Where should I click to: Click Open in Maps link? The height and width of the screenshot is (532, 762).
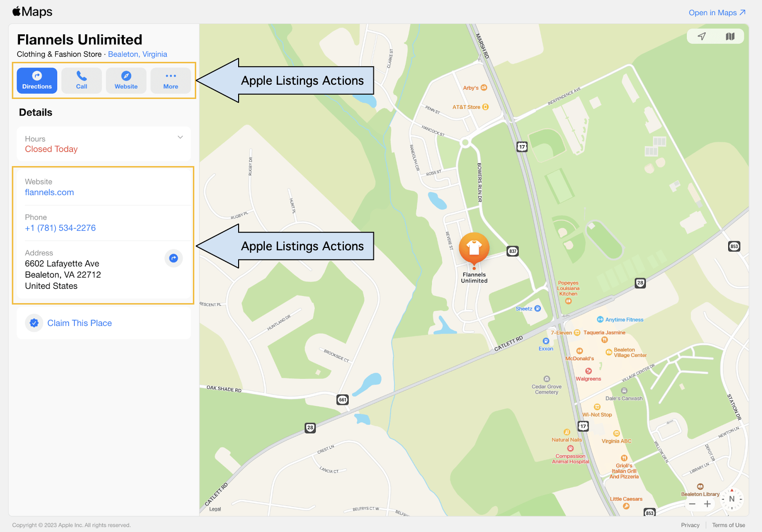coord(717,13)
